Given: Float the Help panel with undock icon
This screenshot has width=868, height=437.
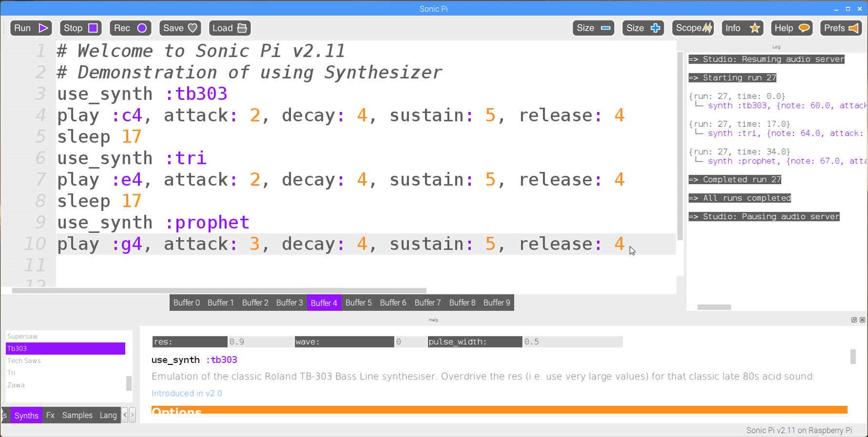Looking at the screenshot, I should click(854, 320).
